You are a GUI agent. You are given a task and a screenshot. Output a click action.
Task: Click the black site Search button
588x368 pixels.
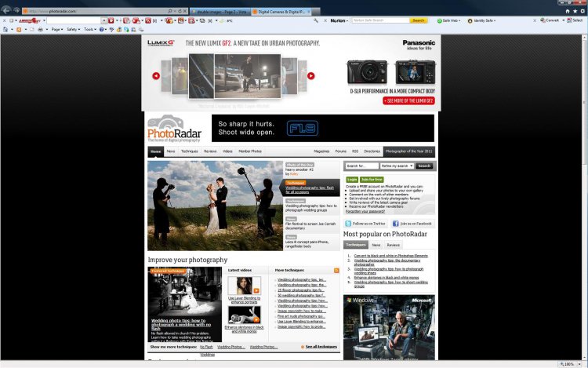(x=424, y=166)
